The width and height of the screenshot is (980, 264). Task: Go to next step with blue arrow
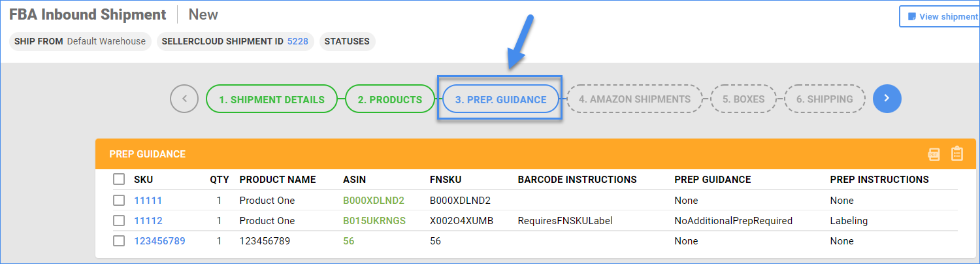887,99
